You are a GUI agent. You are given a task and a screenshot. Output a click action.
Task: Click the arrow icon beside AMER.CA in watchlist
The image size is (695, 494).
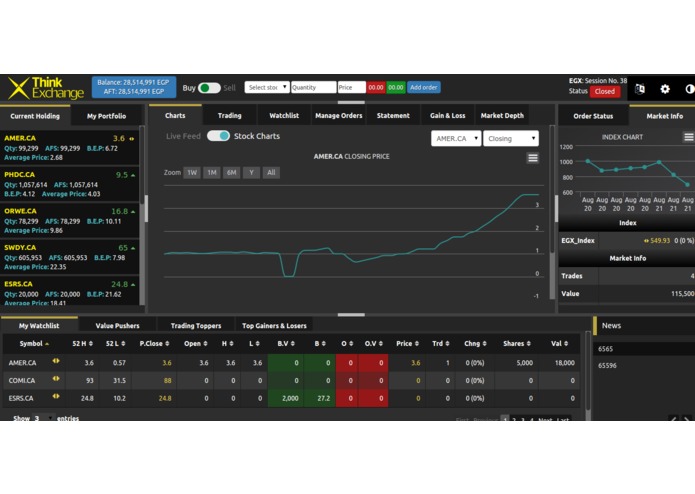(56, 361)
